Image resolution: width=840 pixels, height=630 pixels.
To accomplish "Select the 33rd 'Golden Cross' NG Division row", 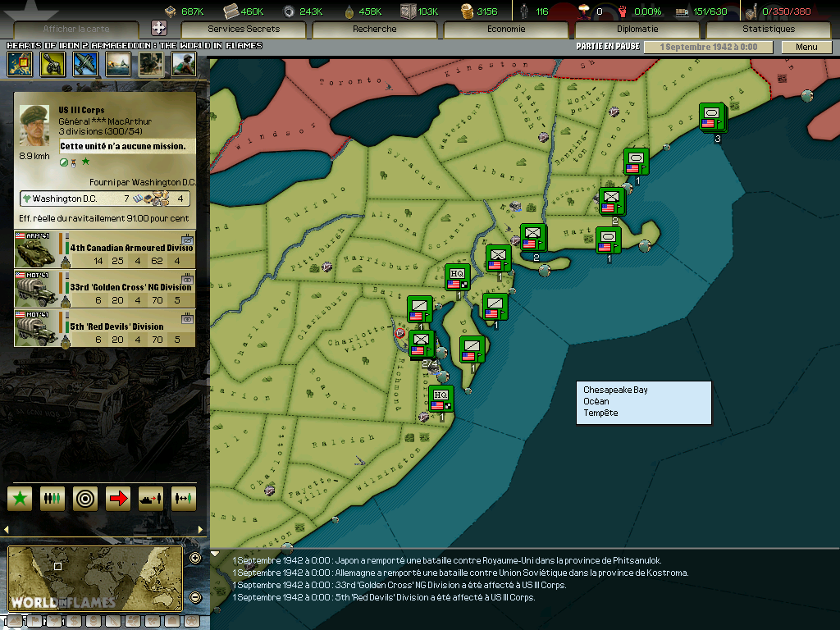I will pyautogui.click(x=104, y=289).
